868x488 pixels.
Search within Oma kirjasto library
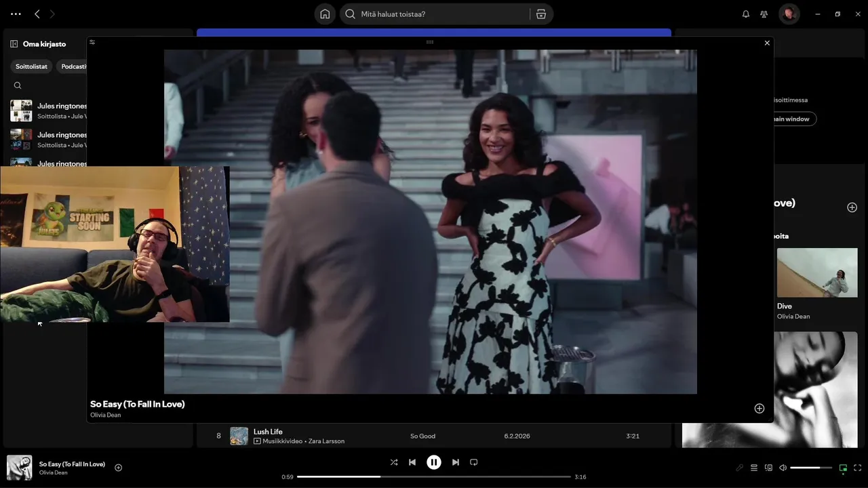[x=18, y=85]
